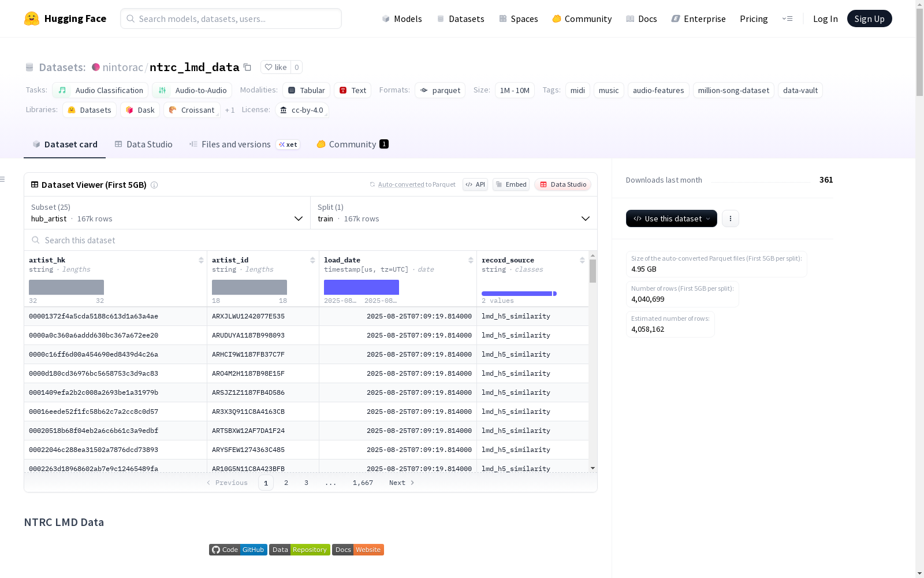Open the Docs Website badge

click(358, 550)
